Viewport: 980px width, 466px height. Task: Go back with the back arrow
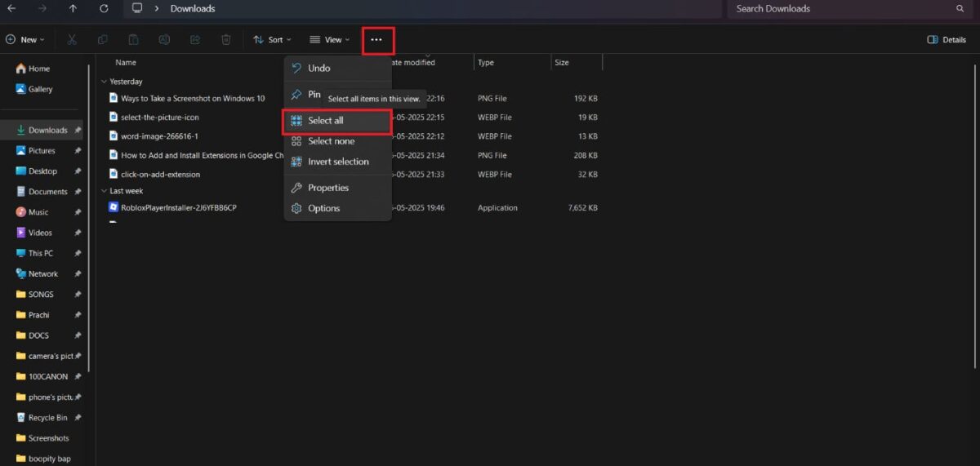[x=11, y=9]
